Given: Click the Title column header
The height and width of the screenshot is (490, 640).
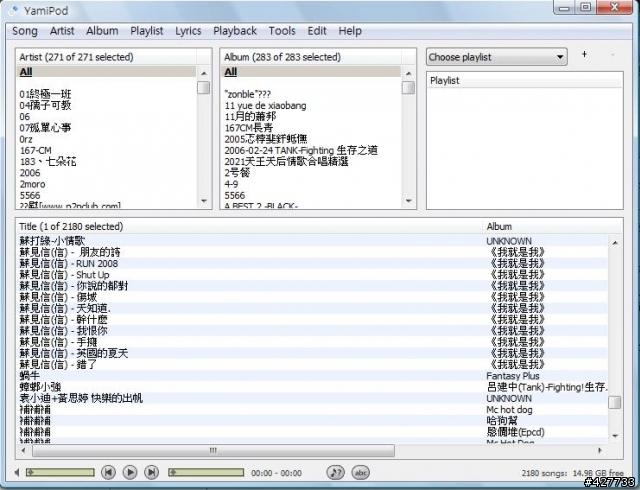Looking at the screenshot, I should 249,227.
